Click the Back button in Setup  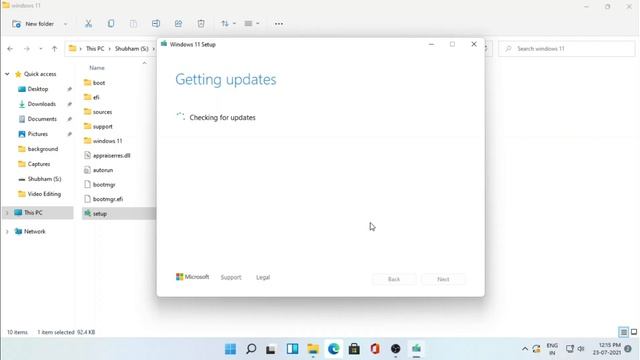click(394, 279)
